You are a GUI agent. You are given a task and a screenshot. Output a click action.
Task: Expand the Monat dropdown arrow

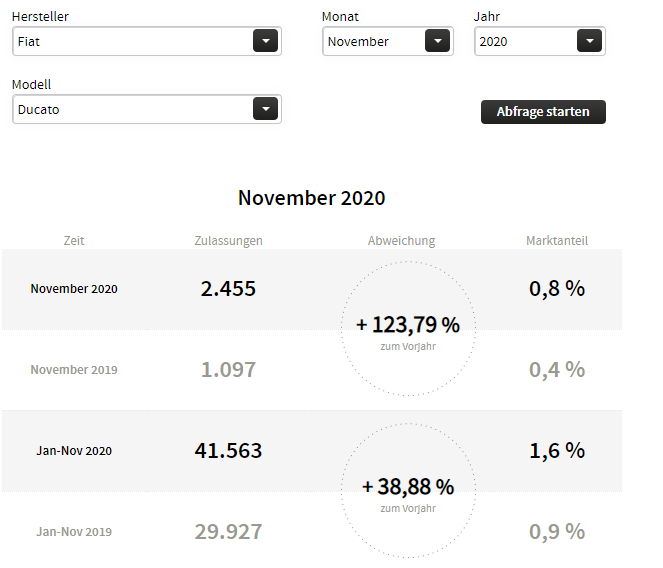pyautogui.click(x=437, y=41)
